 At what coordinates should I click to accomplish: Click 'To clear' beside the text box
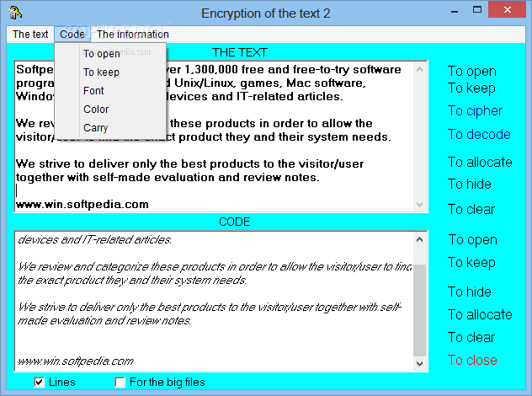(x=471, y=209)
